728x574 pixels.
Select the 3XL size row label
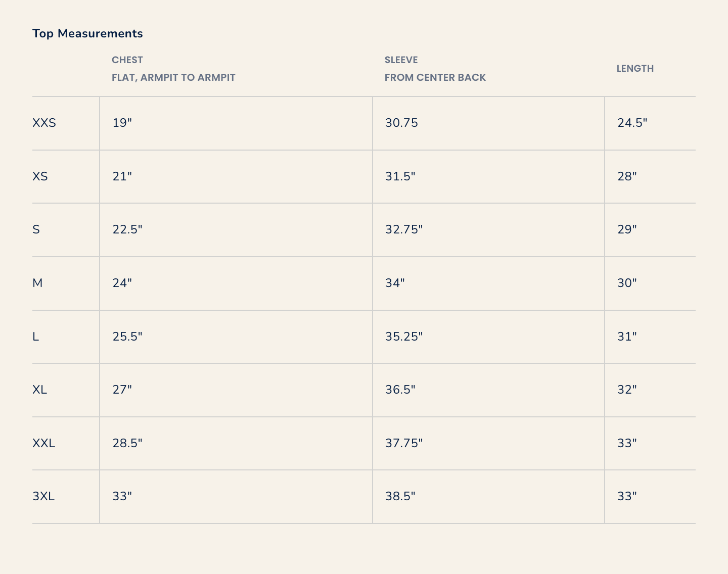(43, 496)
